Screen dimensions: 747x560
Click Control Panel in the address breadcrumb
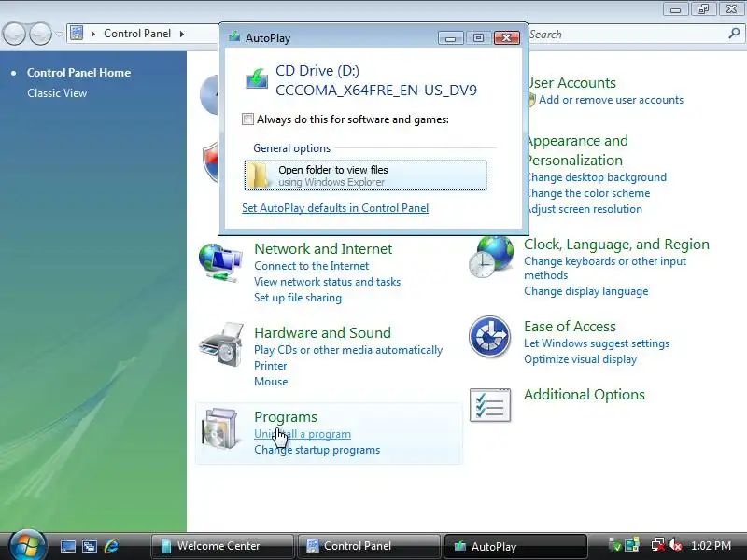click(x=137, y=34)
